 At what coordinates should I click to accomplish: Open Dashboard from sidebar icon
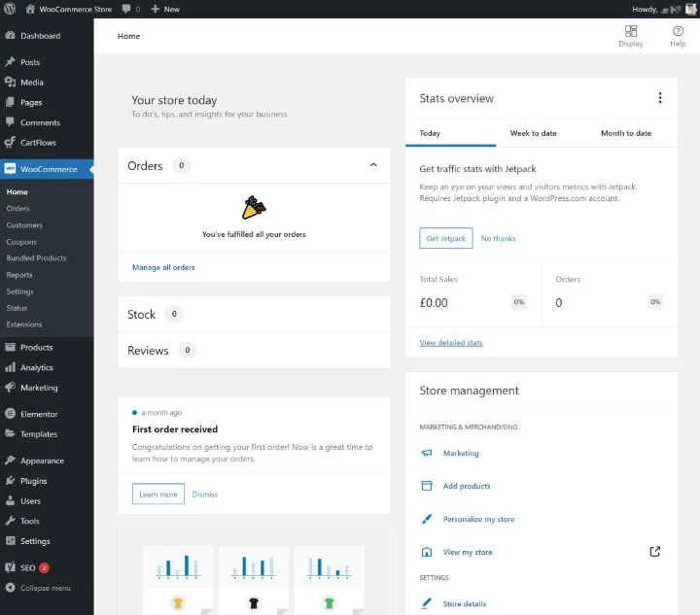point(11,36)
